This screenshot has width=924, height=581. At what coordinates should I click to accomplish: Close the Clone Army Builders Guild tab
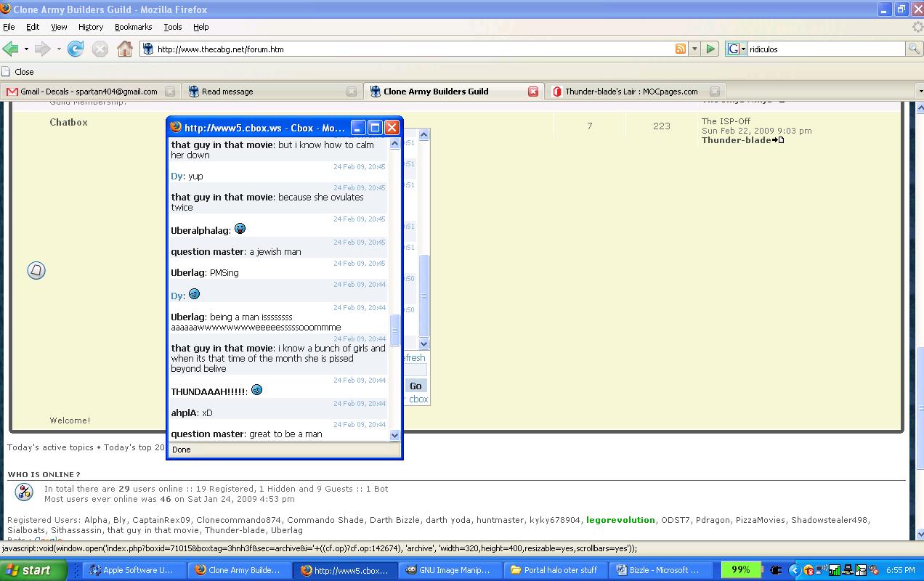(x=533, y=92)
